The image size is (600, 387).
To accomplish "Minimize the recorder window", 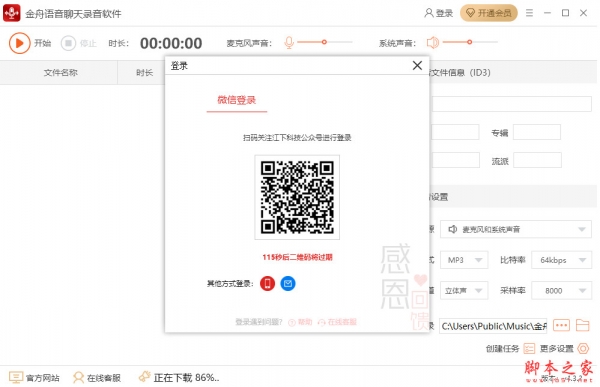I will 547,13.
